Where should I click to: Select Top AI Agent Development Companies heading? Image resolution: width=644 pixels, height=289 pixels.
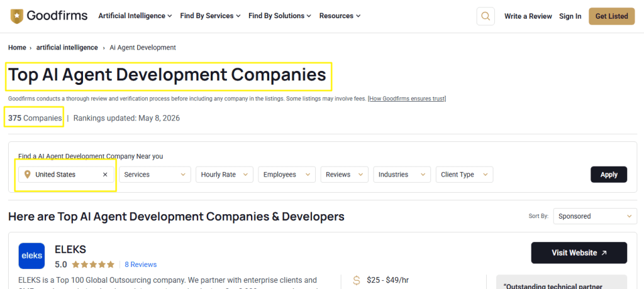click(167, 75)
